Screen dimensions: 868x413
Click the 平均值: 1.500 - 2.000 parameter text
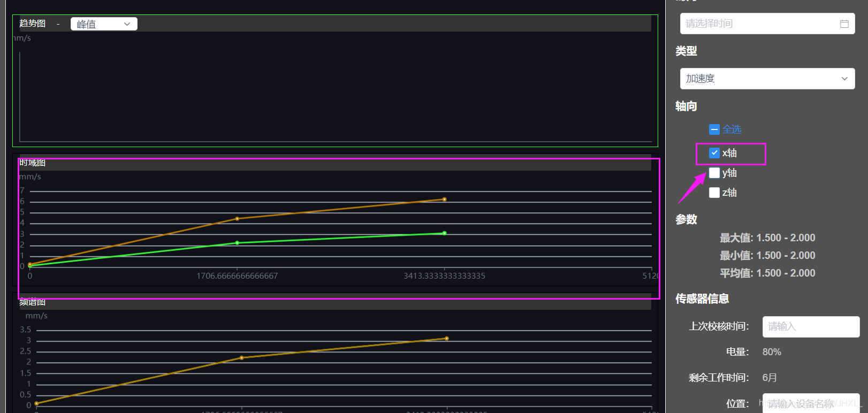point(767,273)
